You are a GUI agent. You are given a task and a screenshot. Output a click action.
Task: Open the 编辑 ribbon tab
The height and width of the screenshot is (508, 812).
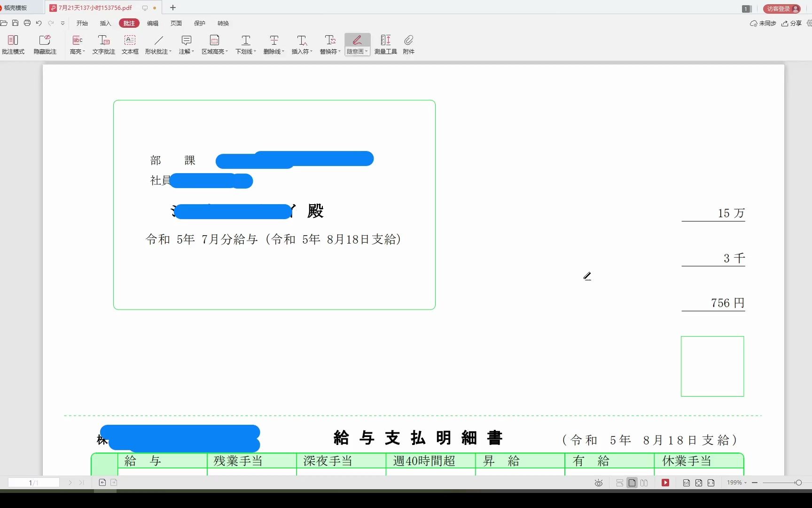(x=153, y=23)
